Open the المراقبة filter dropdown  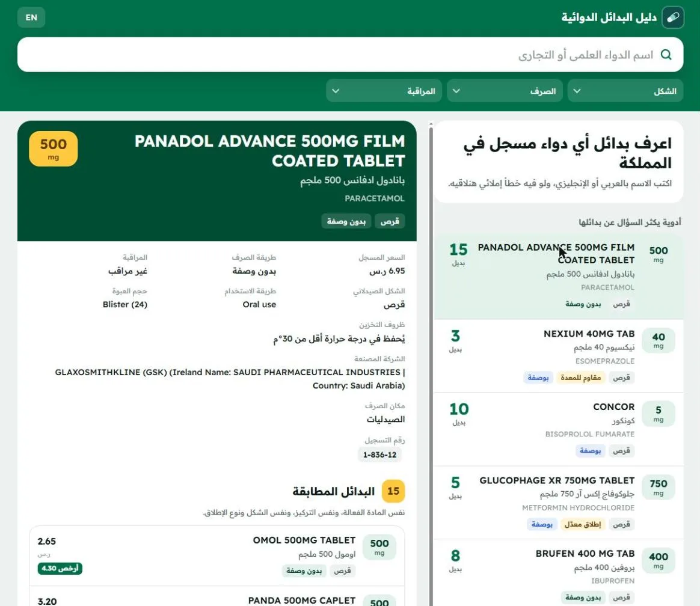point(384,91)
